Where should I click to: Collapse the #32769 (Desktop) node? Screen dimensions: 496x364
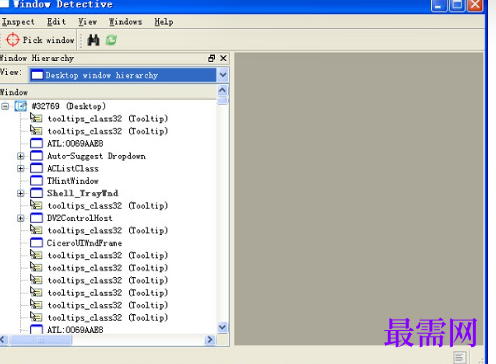point(5,106)
